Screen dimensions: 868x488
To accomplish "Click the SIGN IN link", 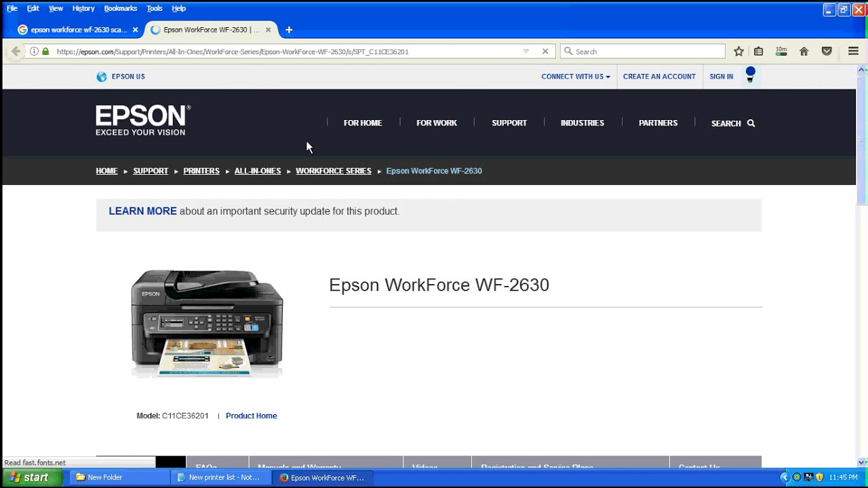I will (721, 77).
